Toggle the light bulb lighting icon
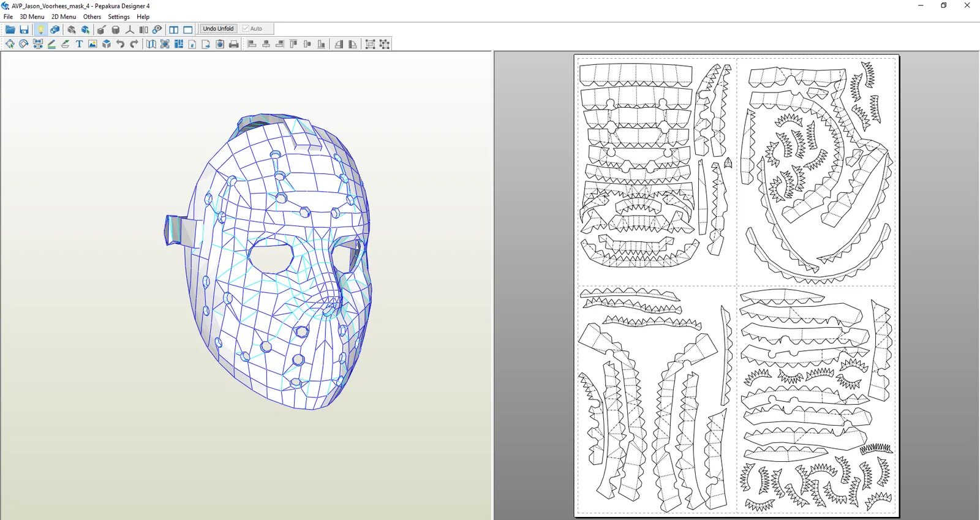980x520 pixels. click(x=40, y=29)
